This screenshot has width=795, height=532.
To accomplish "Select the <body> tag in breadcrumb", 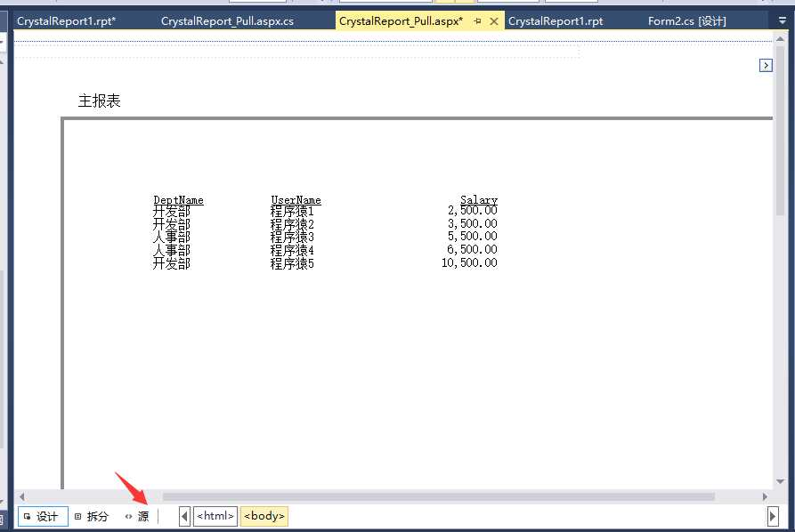I will point(264,516).
